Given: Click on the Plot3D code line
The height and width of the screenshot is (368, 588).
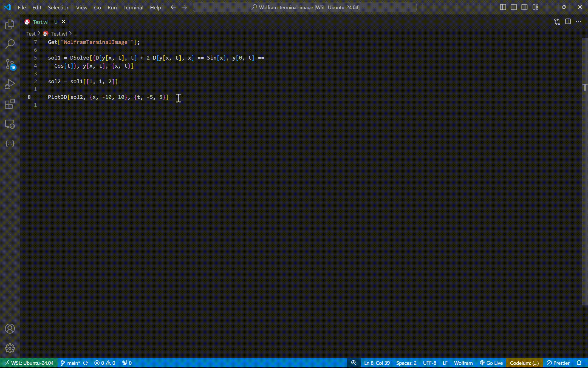Looking at the screenshot, I should pos(108,97).
